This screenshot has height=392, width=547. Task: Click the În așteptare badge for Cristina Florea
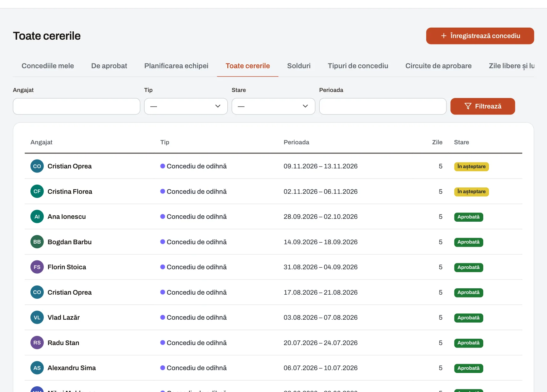click(x=472, y=192)
